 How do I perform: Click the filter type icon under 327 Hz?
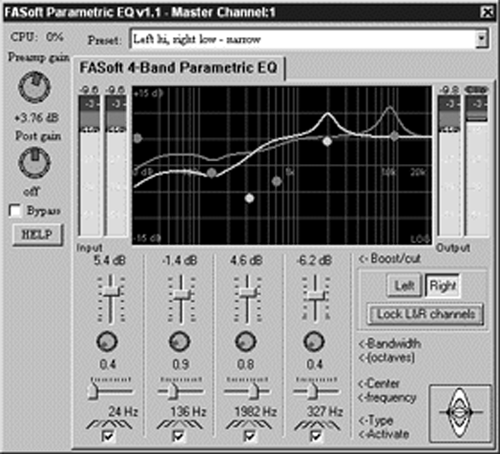coord(317,424)
